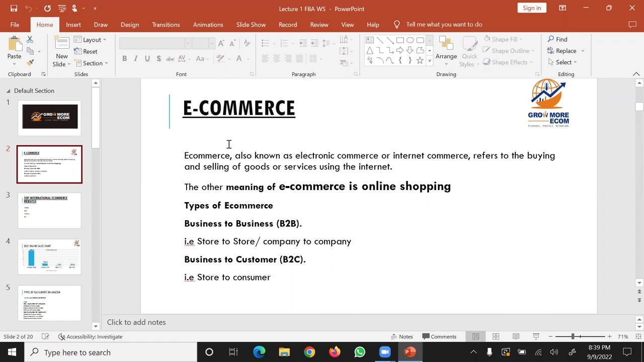Open Zoom app from taskbar

coord(385,352)
